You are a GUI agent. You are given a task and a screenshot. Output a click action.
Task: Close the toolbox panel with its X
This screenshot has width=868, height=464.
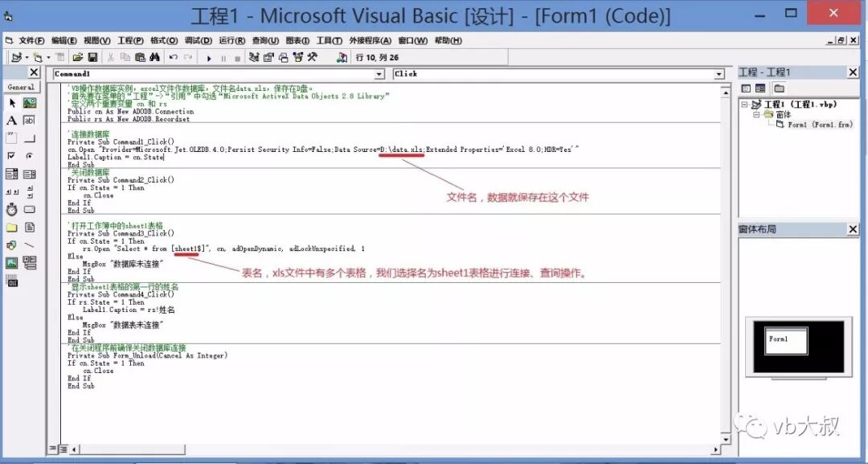tap(34, 72)
